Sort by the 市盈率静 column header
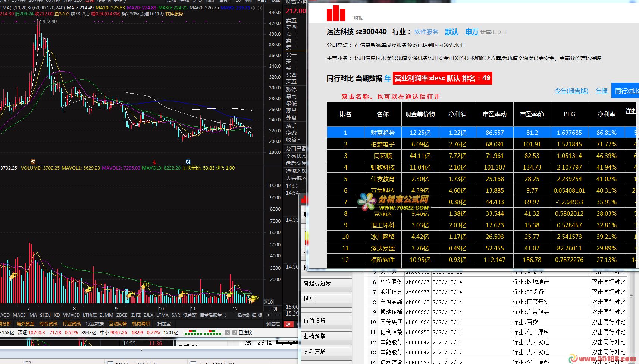Screen dimensions: 639x364 tap(532, 114)
